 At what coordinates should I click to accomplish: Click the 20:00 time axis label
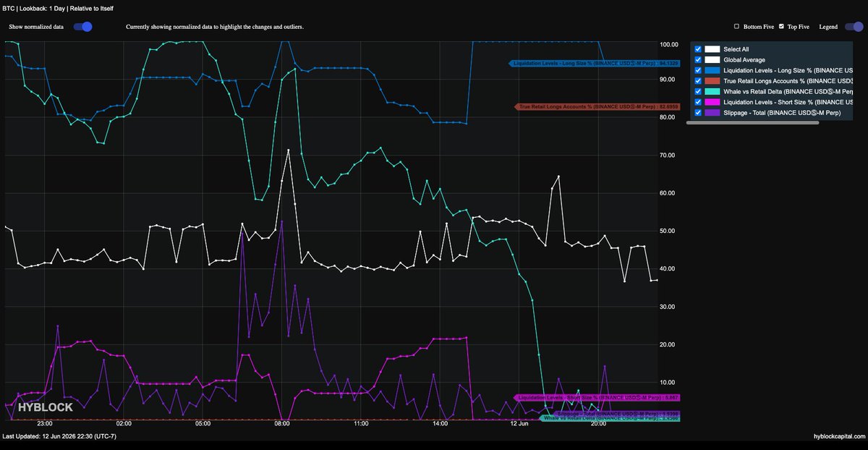point(598,424)
